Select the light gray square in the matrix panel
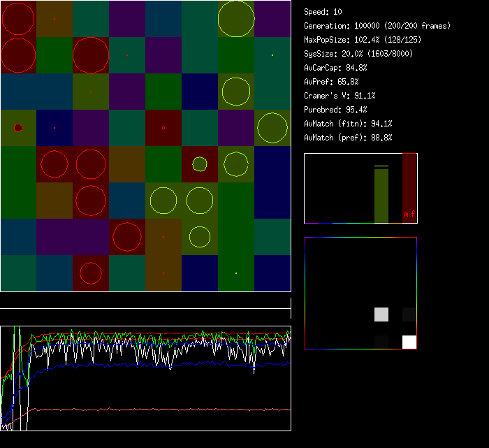Image resolution: width=489 pixels, height=448 pixels. pos(381,314)
